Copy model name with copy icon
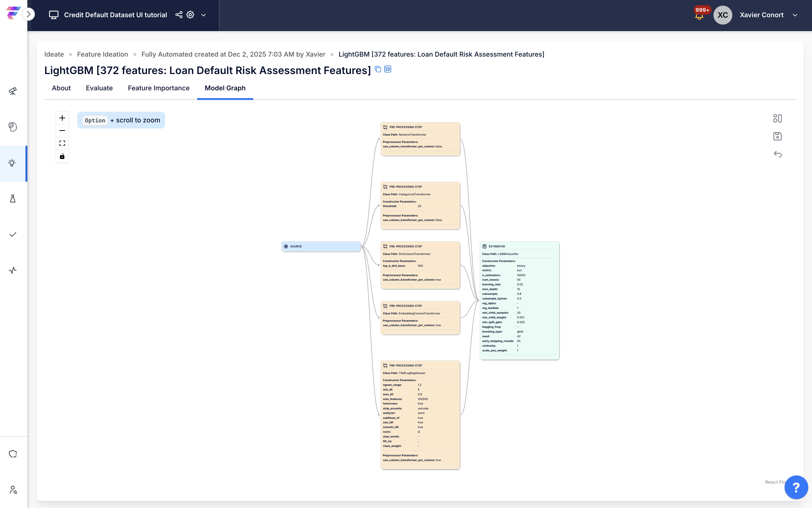 pyautogui.click(x=378, y=69)
